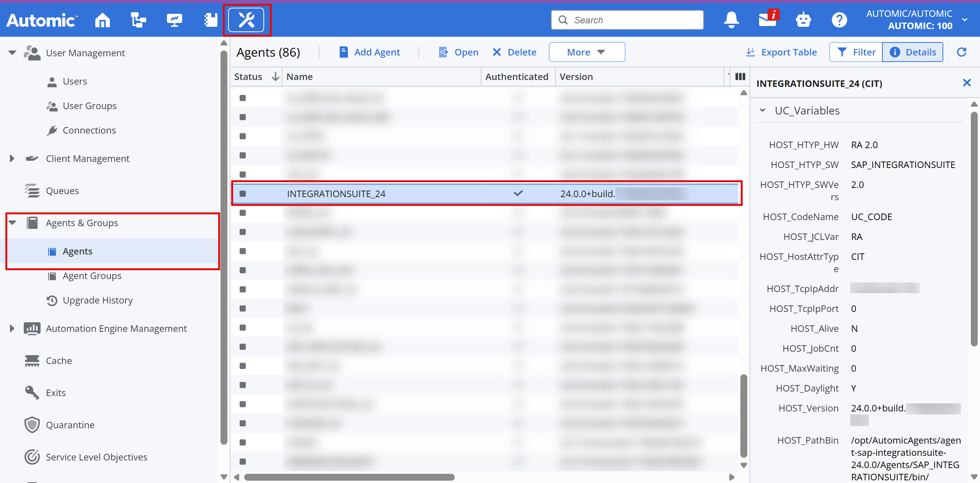980x483 pixels.
Task: Open Exits in the sidebar
Action: click(x=56, y=393)
